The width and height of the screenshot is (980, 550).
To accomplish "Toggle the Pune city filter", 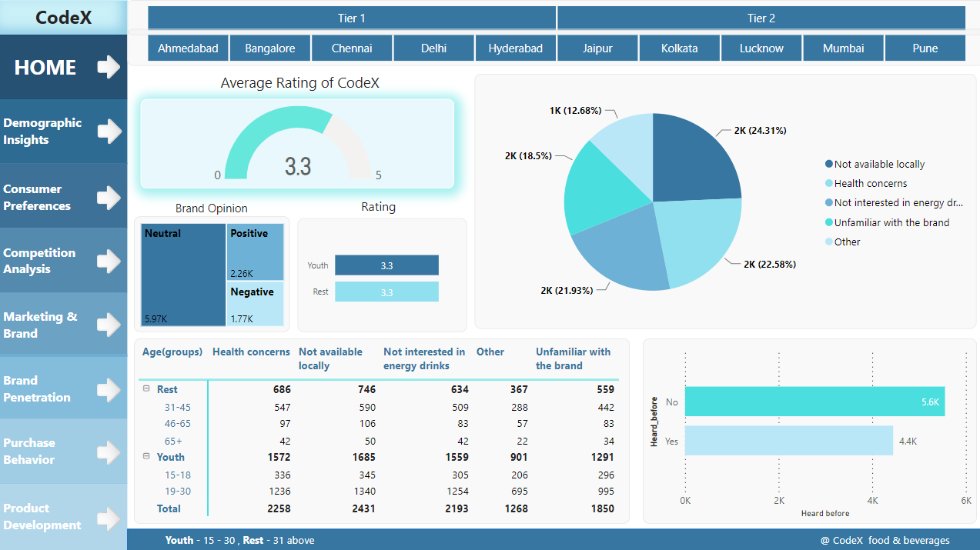I will coord(925,48).
